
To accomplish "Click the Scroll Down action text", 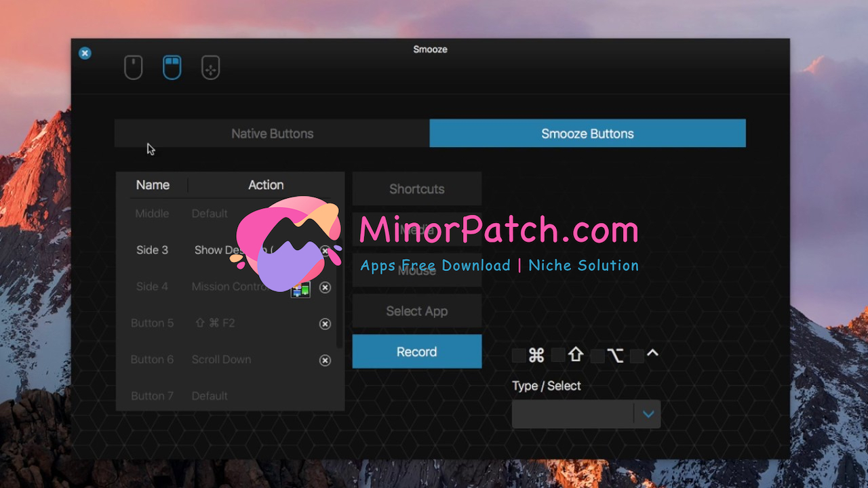I will pos(221,360).
